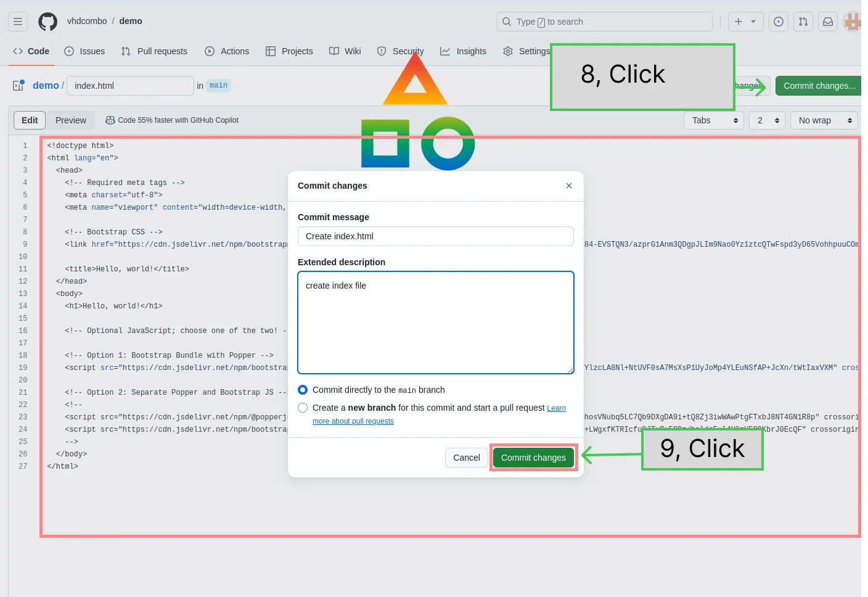Click the </html> closing tag line

63,466
